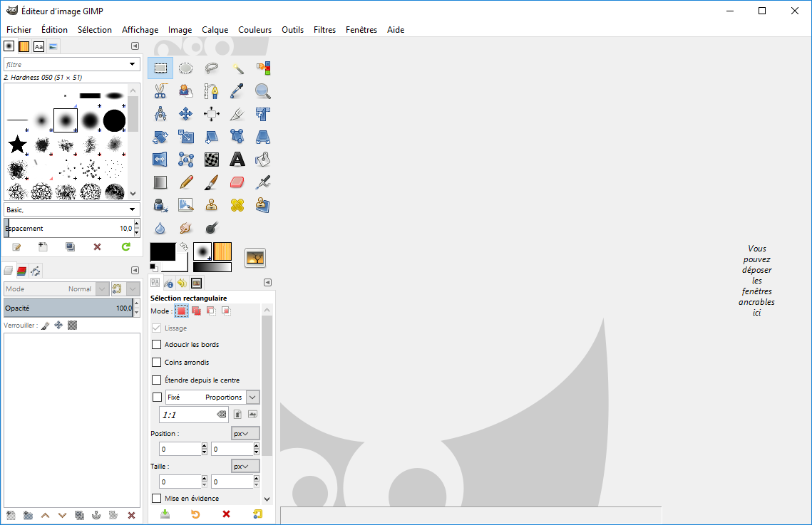Choose Add to selection mode
Image resolution: width=812 pixels, height=525 pixels.
pos(196,311)
